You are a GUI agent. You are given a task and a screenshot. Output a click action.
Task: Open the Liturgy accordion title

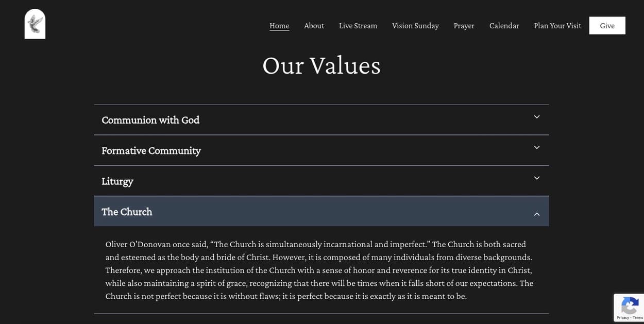pos(117,181)
